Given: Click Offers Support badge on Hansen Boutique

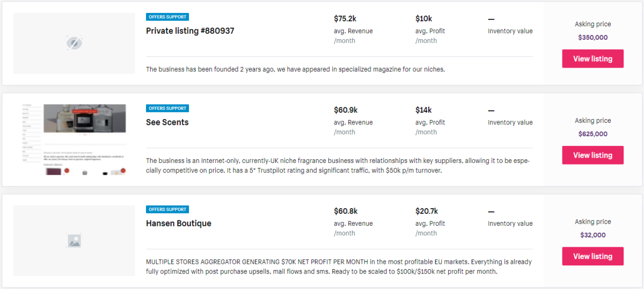Looking at the screenshot, I should 167,210.
